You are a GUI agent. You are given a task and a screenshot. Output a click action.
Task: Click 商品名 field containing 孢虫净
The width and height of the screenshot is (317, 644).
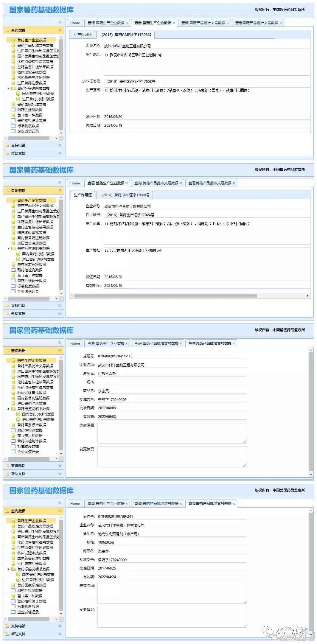pos(172,551)
